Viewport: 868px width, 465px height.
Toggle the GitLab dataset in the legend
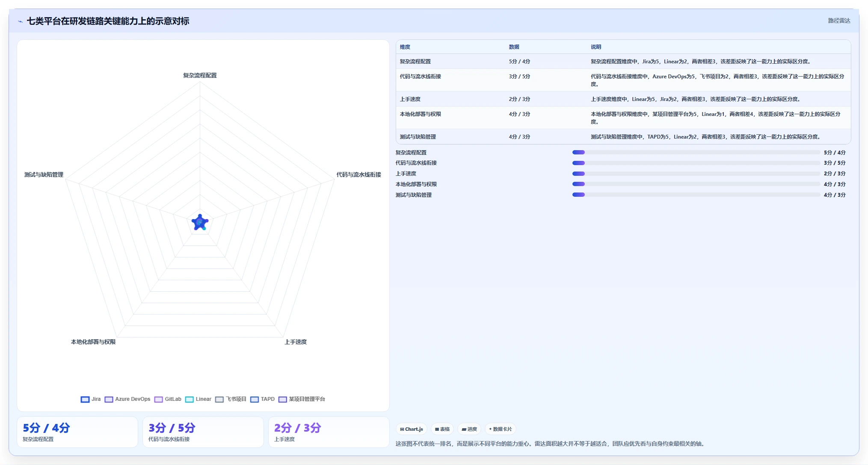coord(168,399)
